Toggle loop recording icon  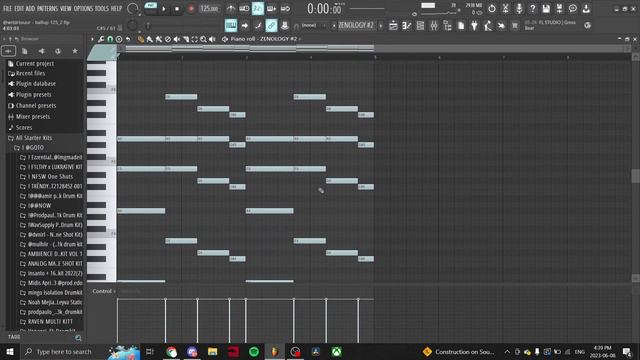[x=285, y=8]
